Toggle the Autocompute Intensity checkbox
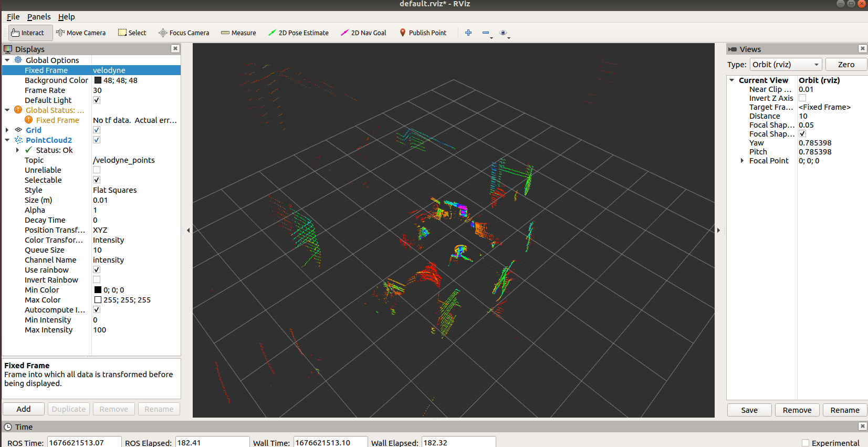Viewport: 868px width, 447px height. click(x=97, y=309)
